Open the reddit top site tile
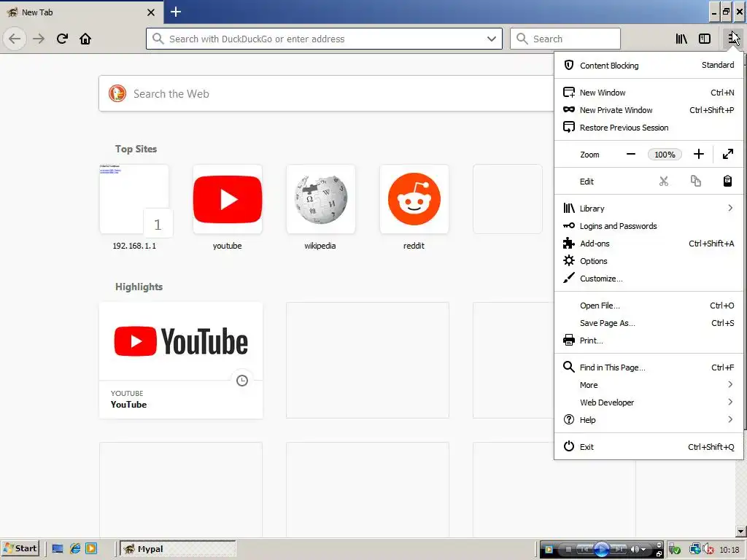 [414, 199]
